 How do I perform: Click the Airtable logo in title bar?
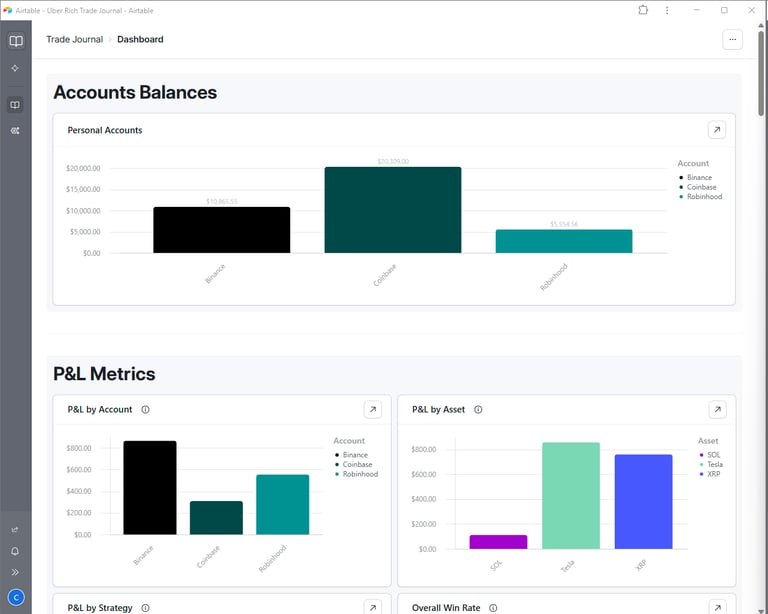(7, 10)
